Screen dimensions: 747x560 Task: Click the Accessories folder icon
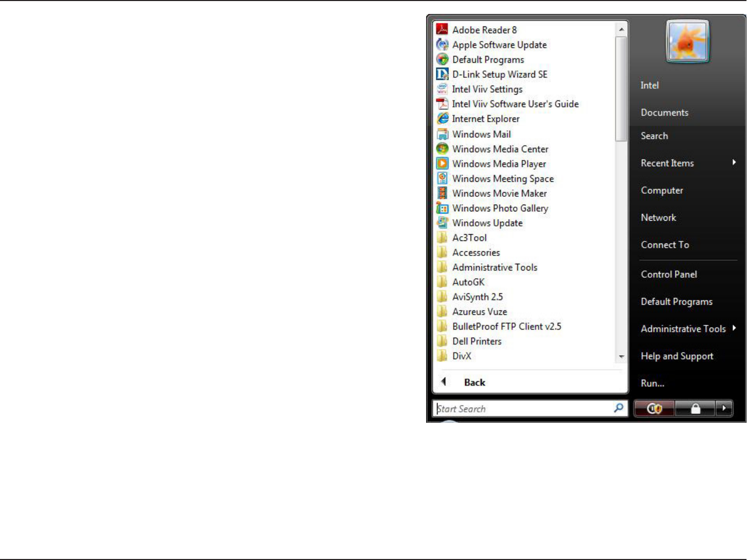point(442,252)
